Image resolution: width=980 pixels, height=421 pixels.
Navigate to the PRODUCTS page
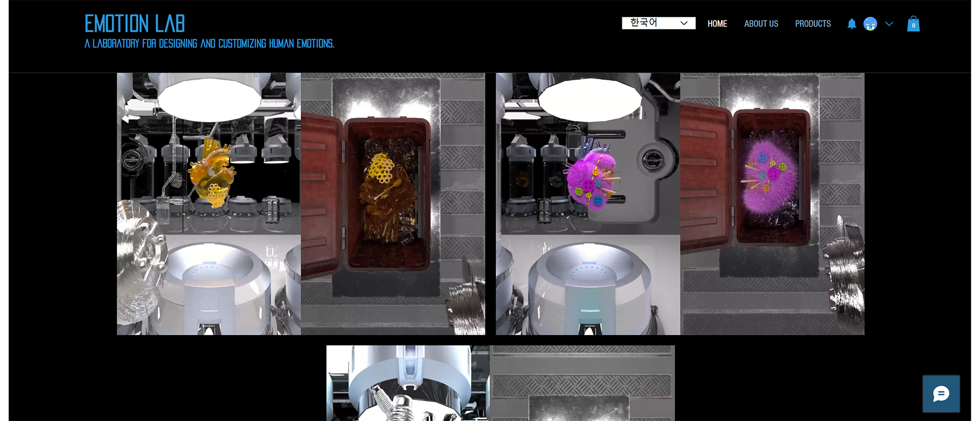pos(813,24)
